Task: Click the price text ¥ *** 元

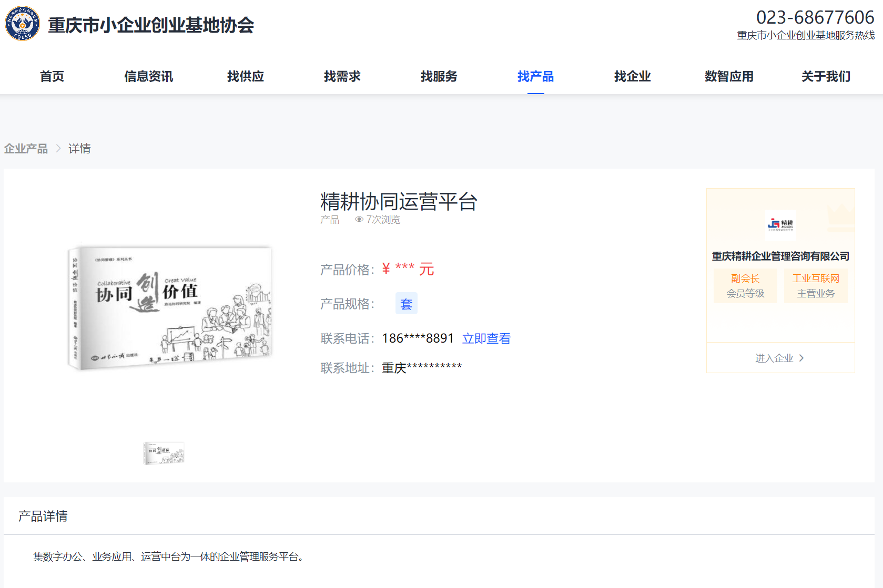Action: [408, 269]
